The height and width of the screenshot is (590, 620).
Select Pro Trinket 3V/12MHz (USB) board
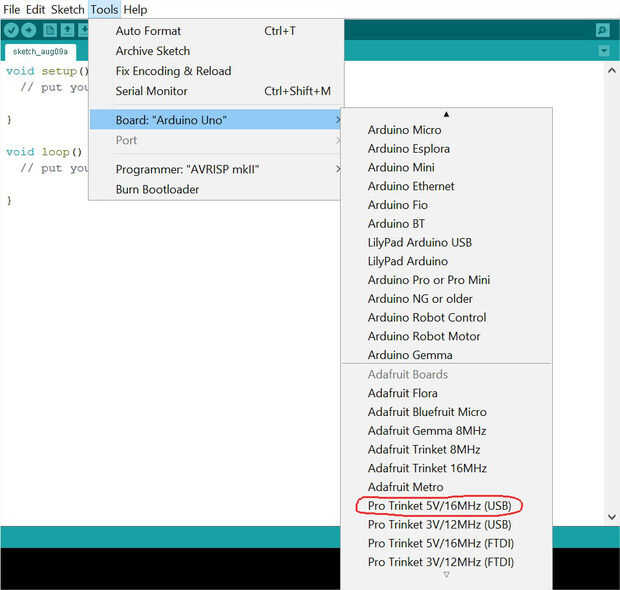tap(446, 525)
